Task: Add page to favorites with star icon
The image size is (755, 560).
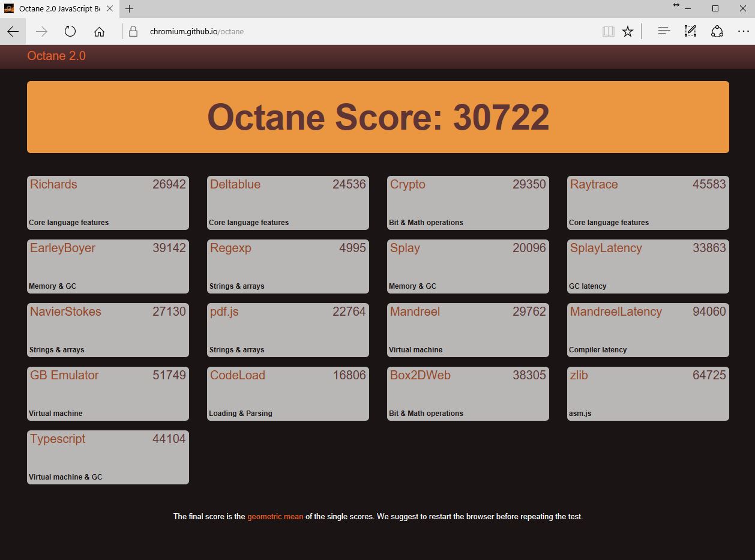Action: point(628,31)
